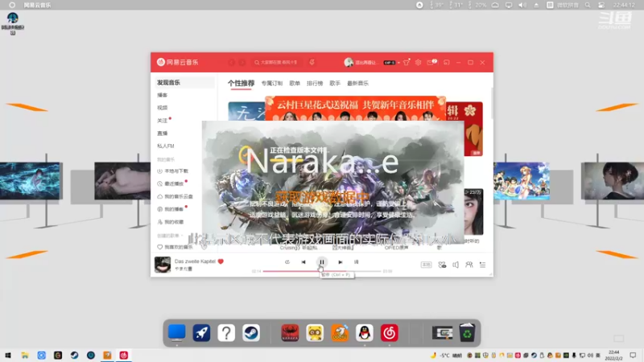The width and height of the screenshot is (644, 362).
Task: Go back with the header back arrow
Action: click(231, 63)
